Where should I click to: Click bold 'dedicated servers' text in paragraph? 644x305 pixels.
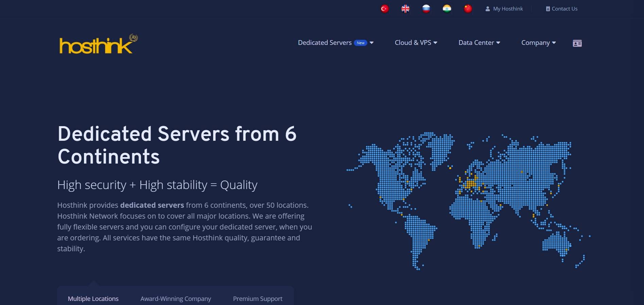point(152,205)
